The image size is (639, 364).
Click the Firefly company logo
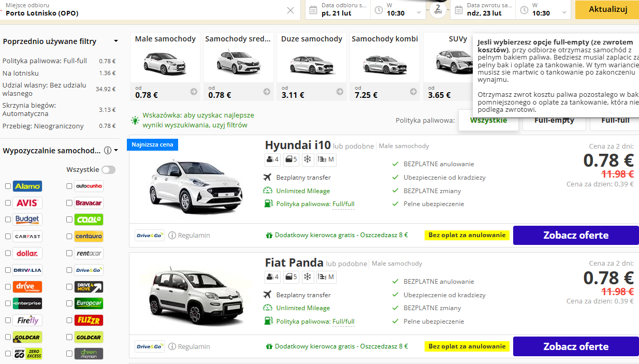tap(27, 320)
